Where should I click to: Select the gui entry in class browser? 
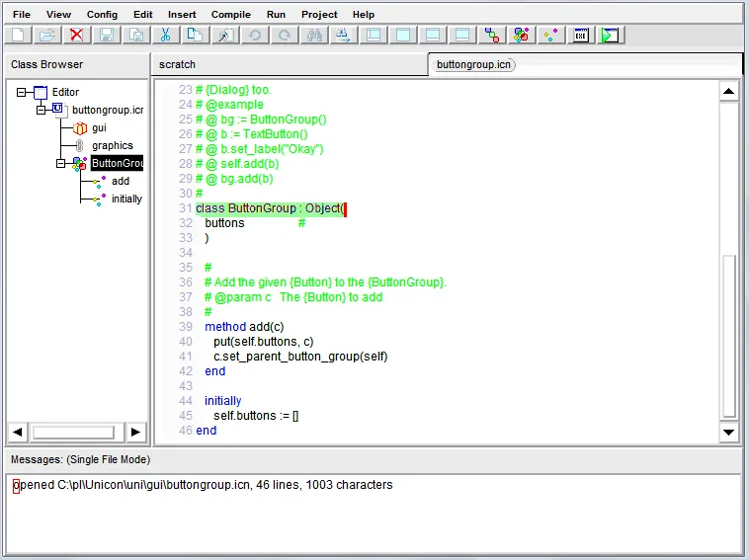coord(99,128)
